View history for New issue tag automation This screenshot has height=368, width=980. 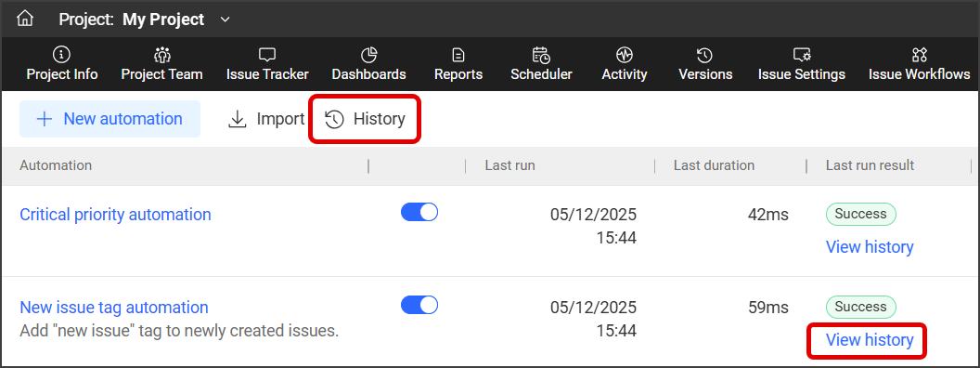(x=870, y=340)
